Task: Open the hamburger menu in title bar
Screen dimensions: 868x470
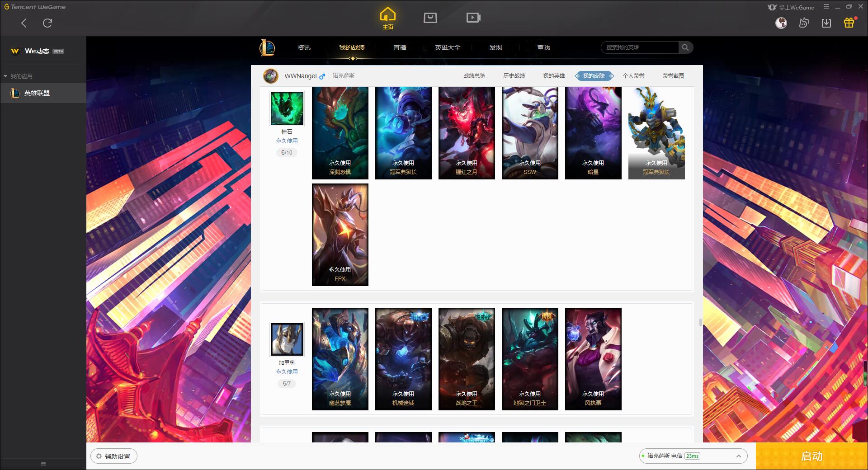Action: pyautogui.click(x=826, y=7)
